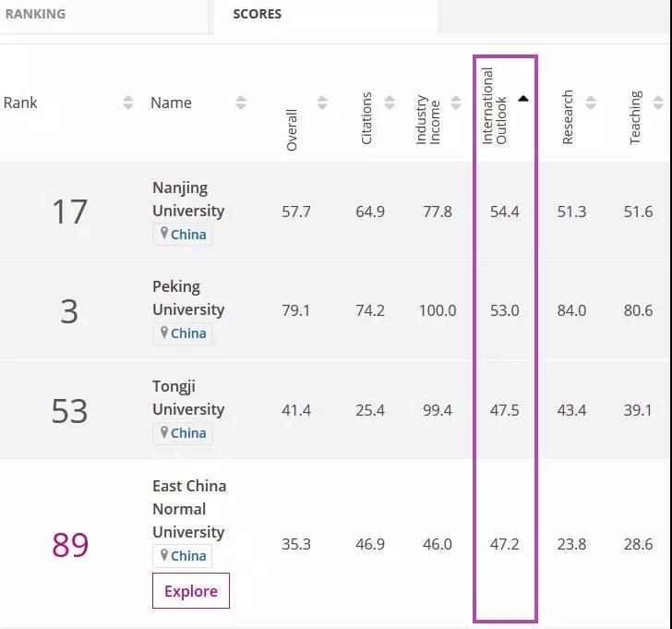The height and width of the screenshot is (629, 672).
Task: Sort by Research column arrows
Action: pyautogui.click(x=591, y=103)
